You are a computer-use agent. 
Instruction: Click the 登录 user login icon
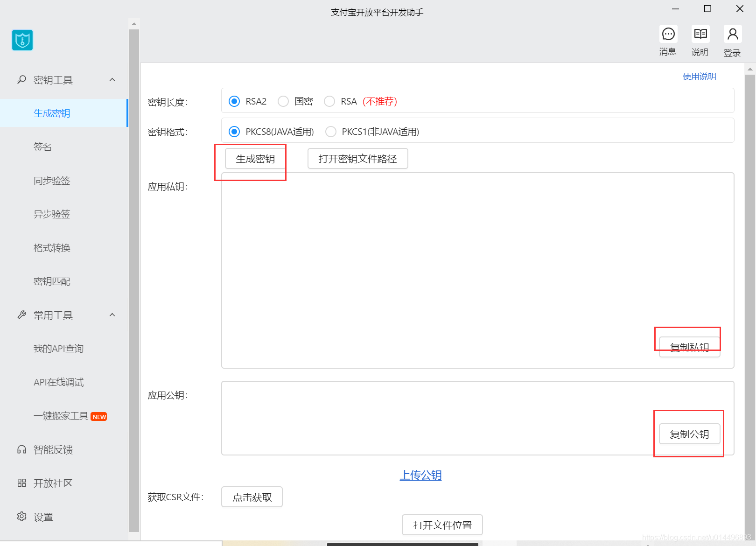tap(733, 34)
